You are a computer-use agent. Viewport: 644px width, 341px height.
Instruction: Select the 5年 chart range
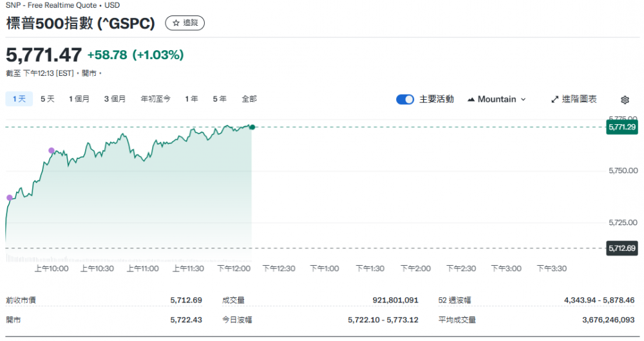pos(220,99)
